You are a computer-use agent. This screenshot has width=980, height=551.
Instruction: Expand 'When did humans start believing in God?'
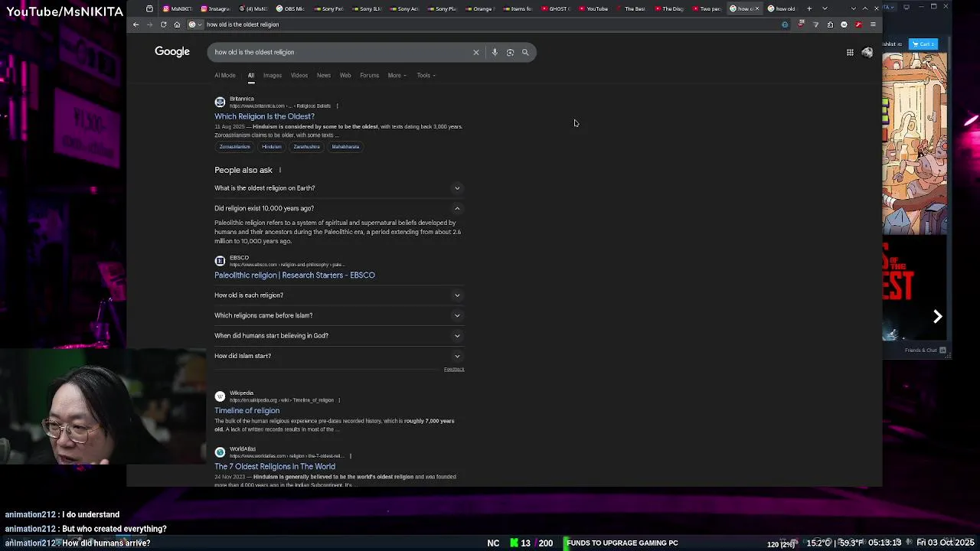click(x=339, y=335)
